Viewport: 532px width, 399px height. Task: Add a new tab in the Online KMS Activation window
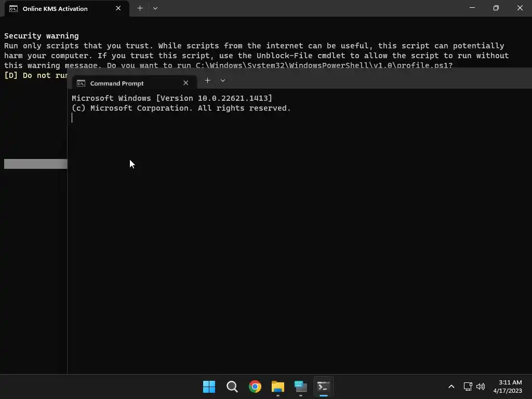click(x=140, y=8)
